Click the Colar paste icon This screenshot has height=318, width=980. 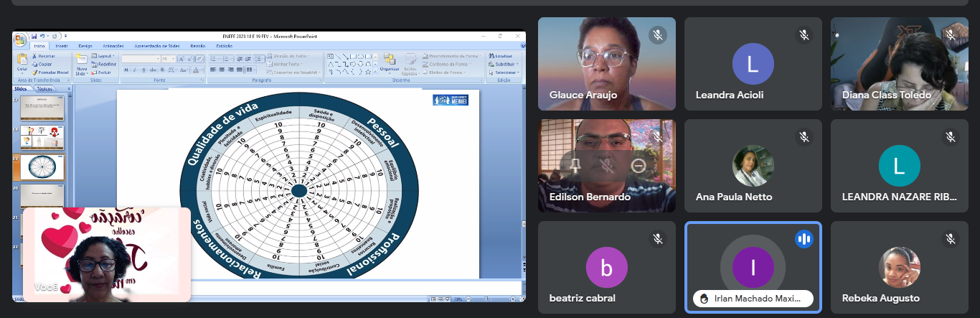22,60
